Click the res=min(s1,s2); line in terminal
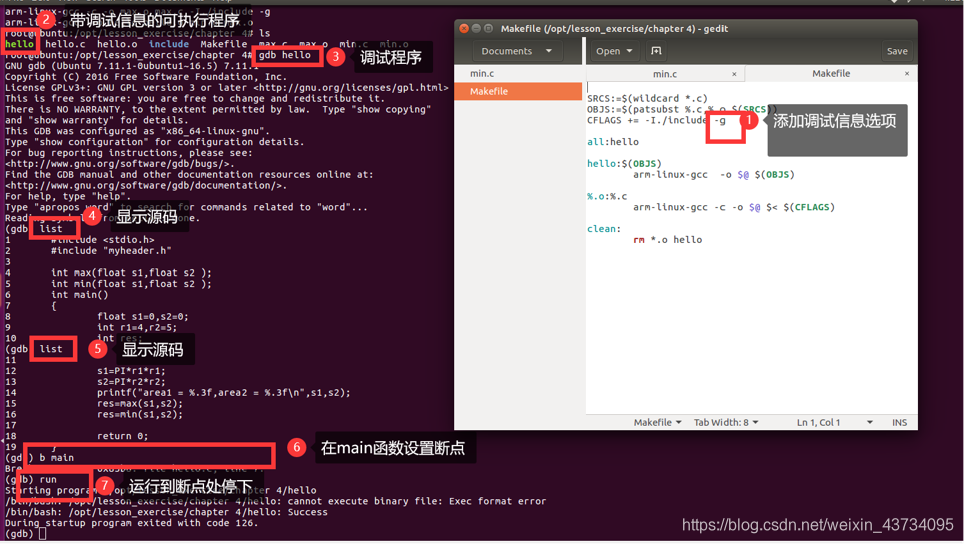 point(140,415)
